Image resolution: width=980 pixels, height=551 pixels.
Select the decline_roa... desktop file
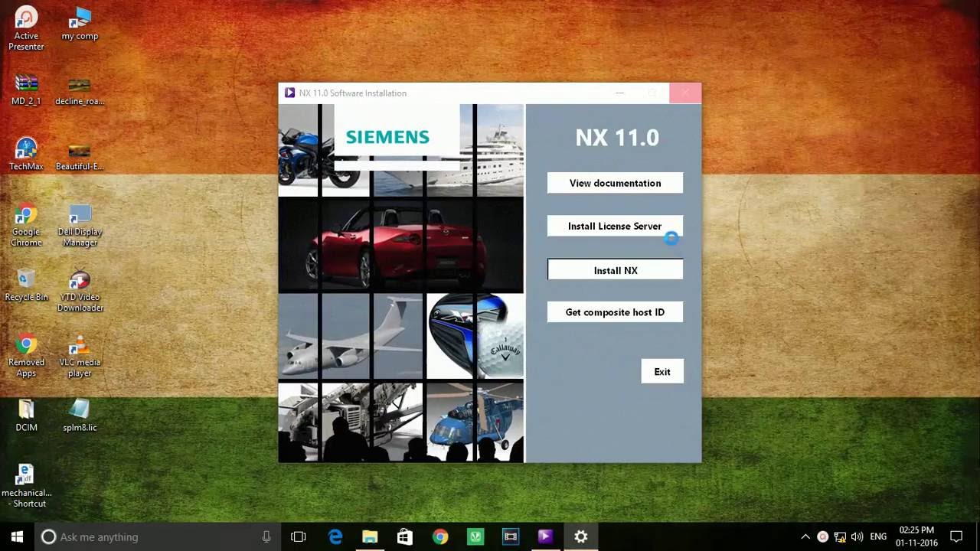click(80, 90)
